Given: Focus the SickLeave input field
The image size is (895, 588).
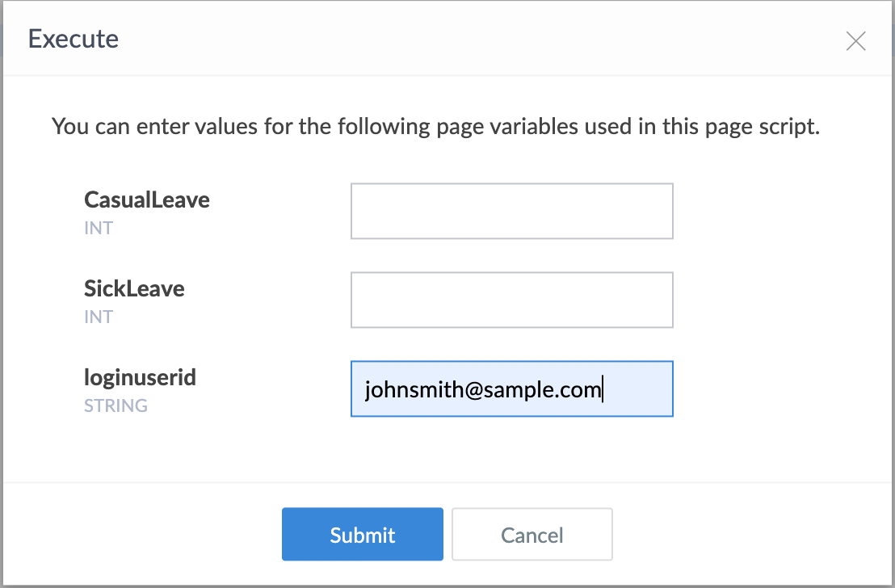Looking at the screenshot, I should [512, 300].
